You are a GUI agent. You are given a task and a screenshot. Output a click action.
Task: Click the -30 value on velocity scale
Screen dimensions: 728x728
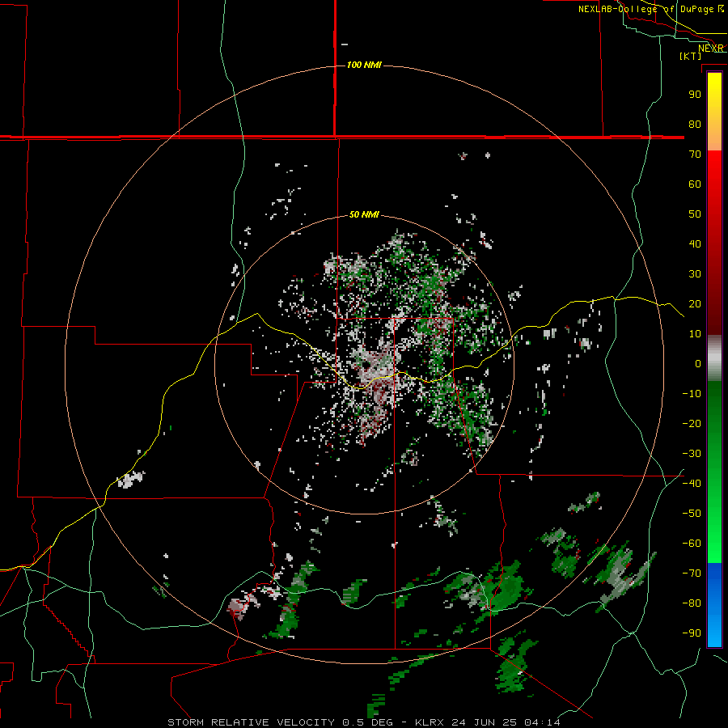(x=692, y=454)
